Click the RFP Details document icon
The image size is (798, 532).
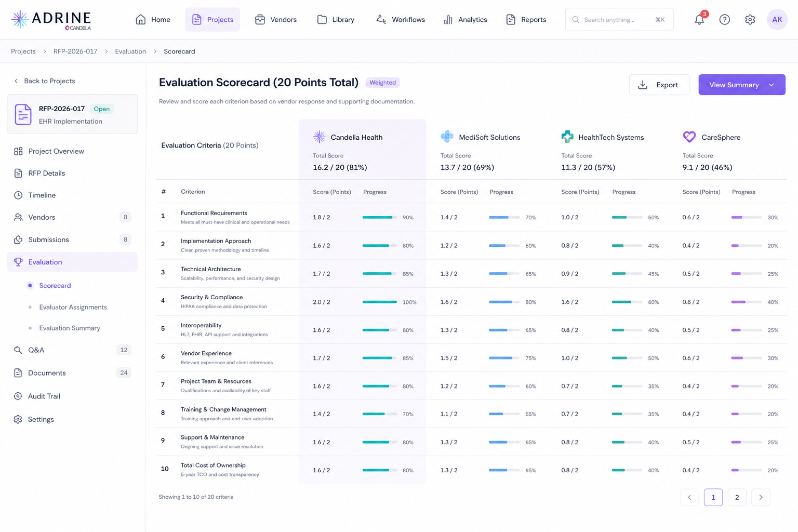tap(18, 173)
